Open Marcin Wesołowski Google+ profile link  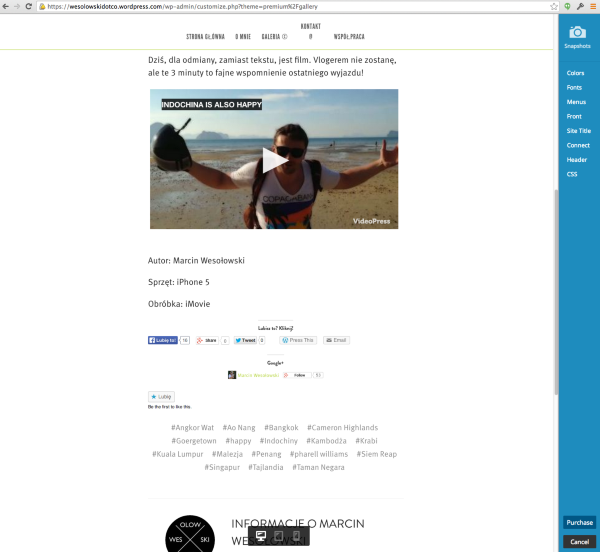pos(258,375)
